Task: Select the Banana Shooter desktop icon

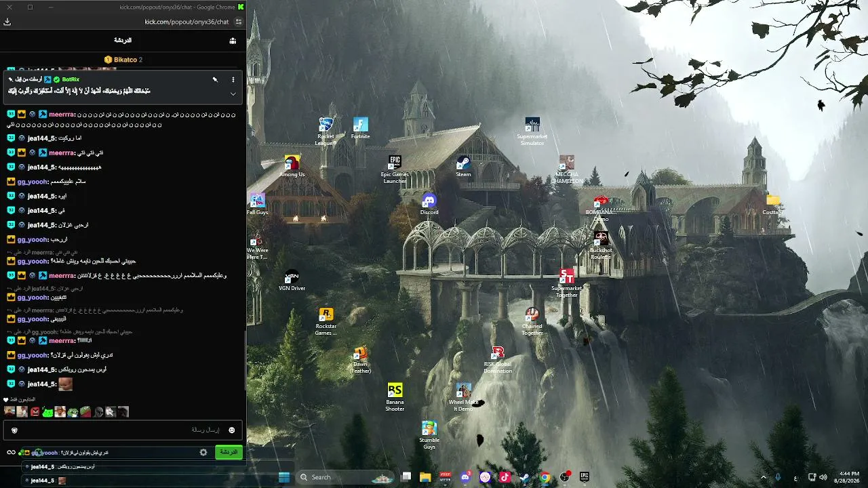Action: [x=395, y=397]
